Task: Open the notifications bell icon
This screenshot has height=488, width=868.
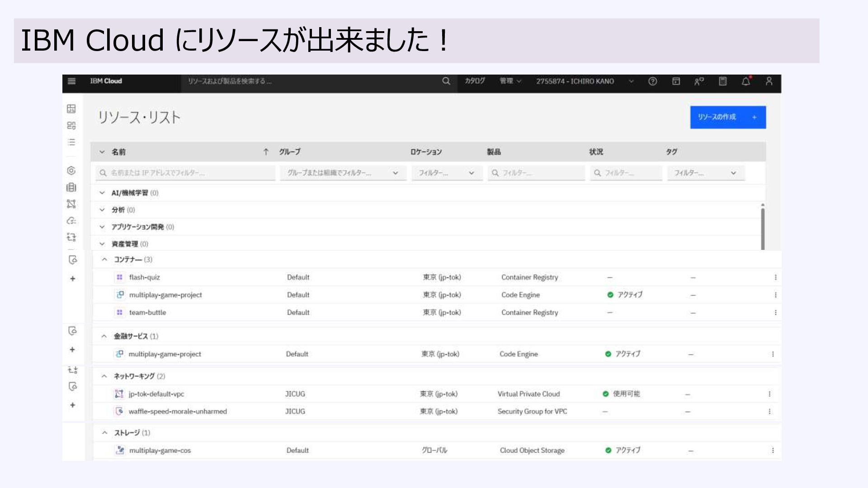Action: pyautogui.click(x=746, y=81)
